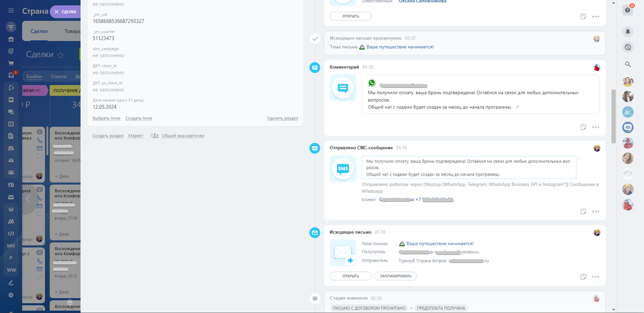The width and height of the screenshot is (644, 313).
Task: Switch to Товары tab in background
Action: point(72,31)
